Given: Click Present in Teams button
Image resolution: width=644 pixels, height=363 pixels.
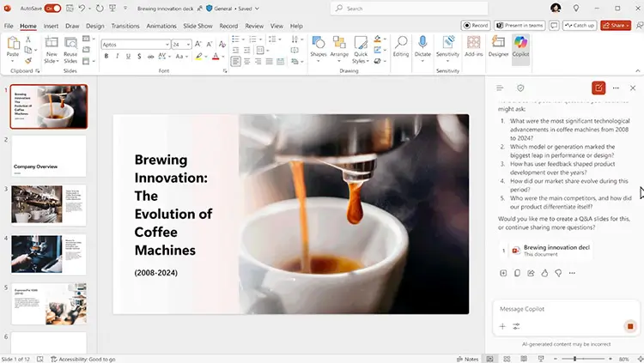Looking at the screenshot, I should click(519, 26).
